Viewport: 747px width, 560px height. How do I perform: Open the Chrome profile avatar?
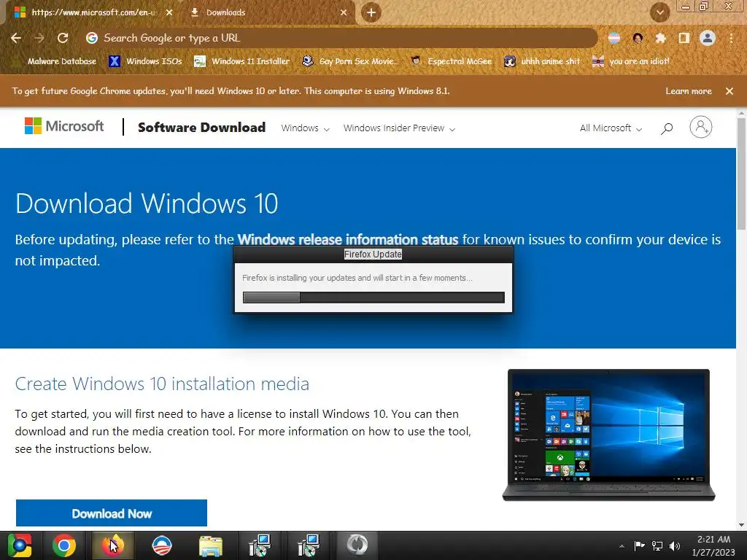708,38
